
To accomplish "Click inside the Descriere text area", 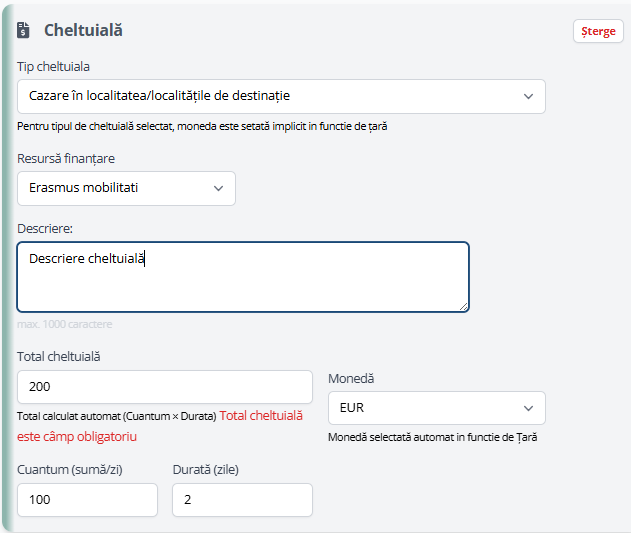I will [243, 277].
